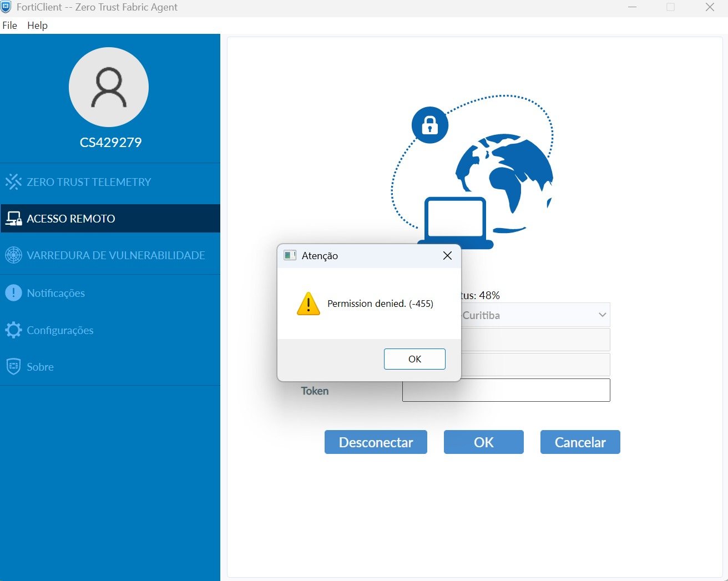Select ZERO TRUST TELEMETRY tab
Viewport: 728px width, 581px height.
point(110,182)
